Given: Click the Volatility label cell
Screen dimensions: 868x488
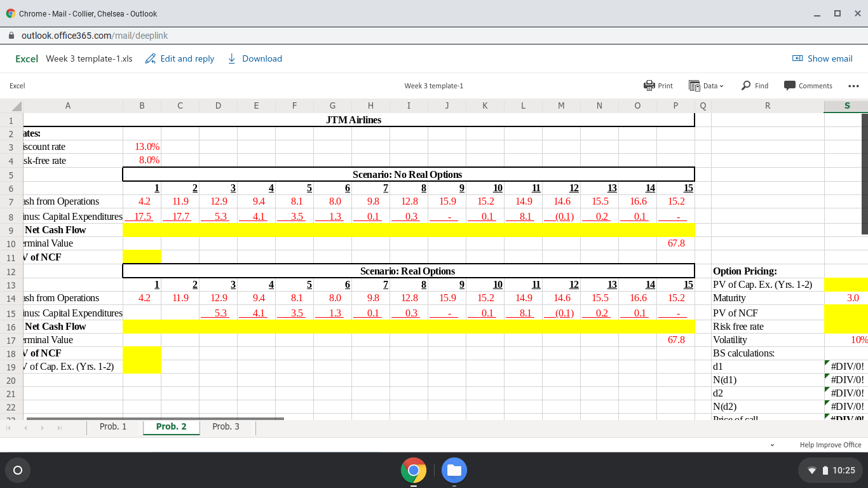Looking at the screenshot, I should point(768,340).
